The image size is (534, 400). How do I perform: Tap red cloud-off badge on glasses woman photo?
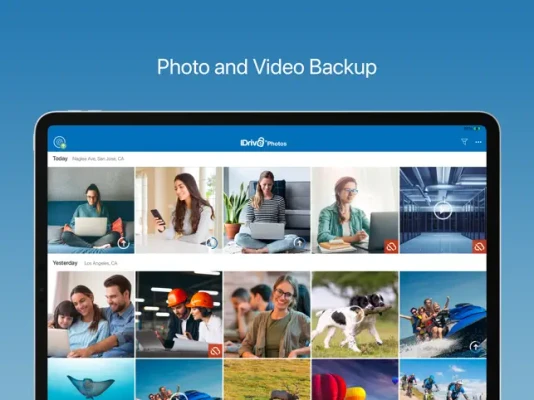(391, 246)
